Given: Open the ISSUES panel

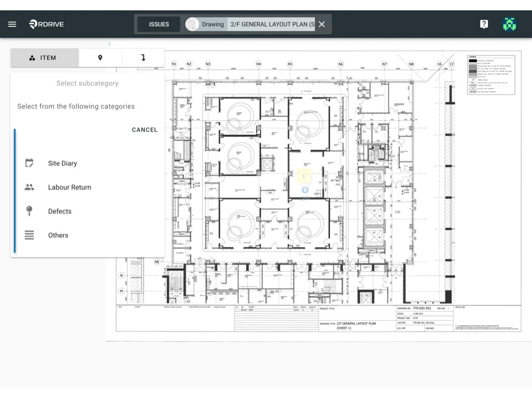Looking at the screenshot, I should tap(158, 24).
